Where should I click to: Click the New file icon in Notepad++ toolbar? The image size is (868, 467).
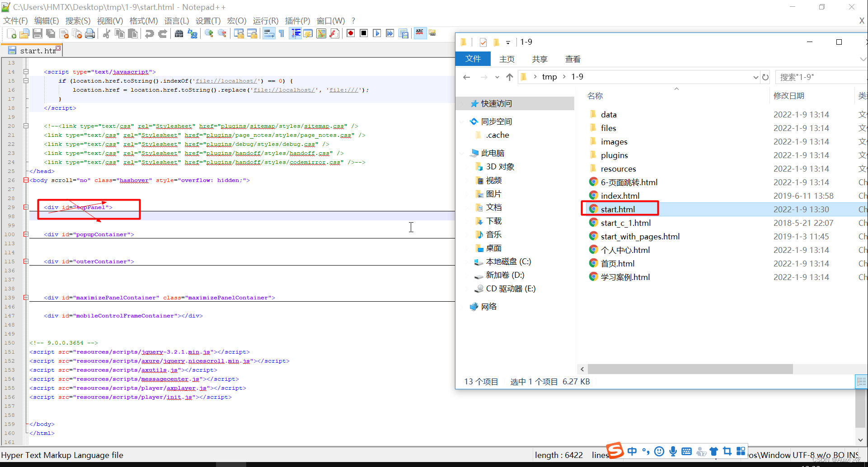[x=12, y=33]
